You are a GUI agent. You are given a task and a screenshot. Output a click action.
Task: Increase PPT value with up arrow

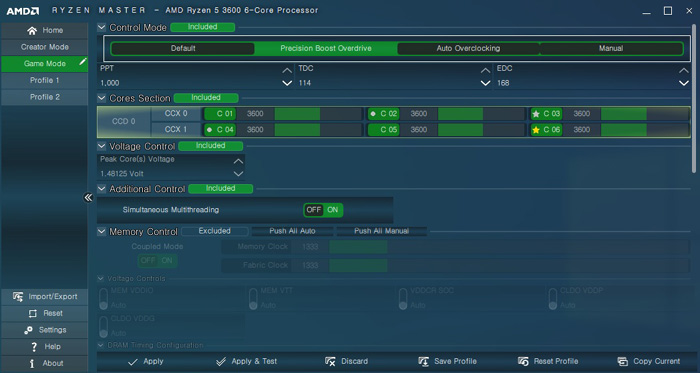coord(287,70)
